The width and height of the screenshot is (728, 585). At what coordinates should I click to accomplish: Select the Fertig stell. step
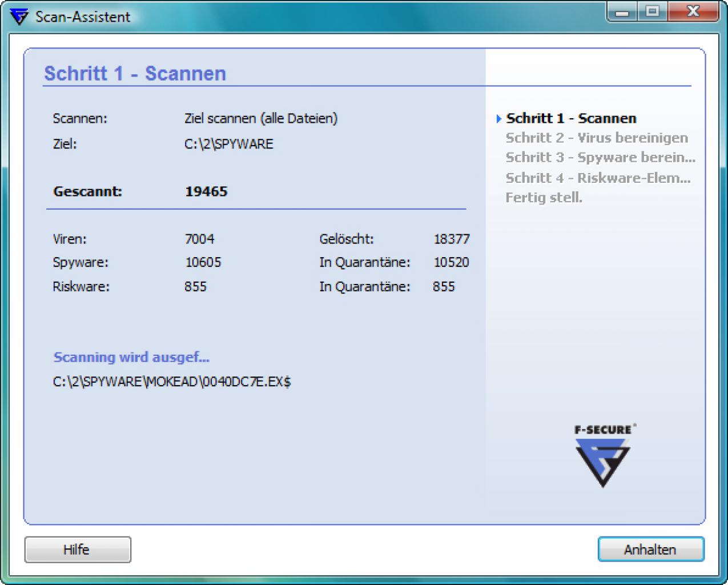(x=544, y=198)
